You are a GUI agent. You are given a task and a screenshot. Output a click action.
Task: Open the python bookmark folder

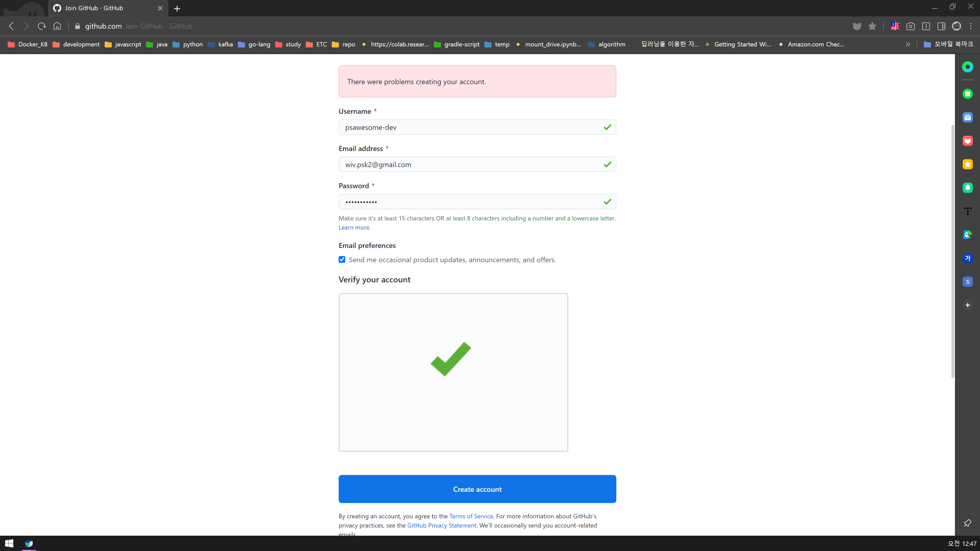[188, 44]
